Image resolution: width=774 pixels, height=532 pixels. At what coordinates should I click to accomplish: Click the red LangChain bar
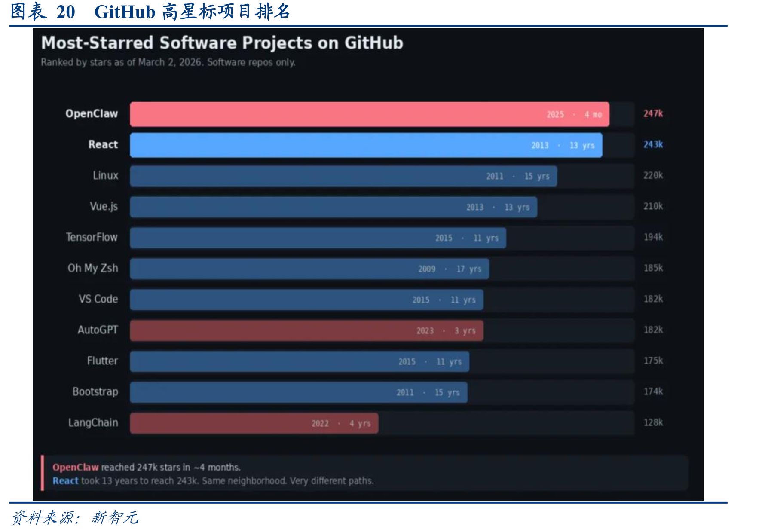coord(254,423)
